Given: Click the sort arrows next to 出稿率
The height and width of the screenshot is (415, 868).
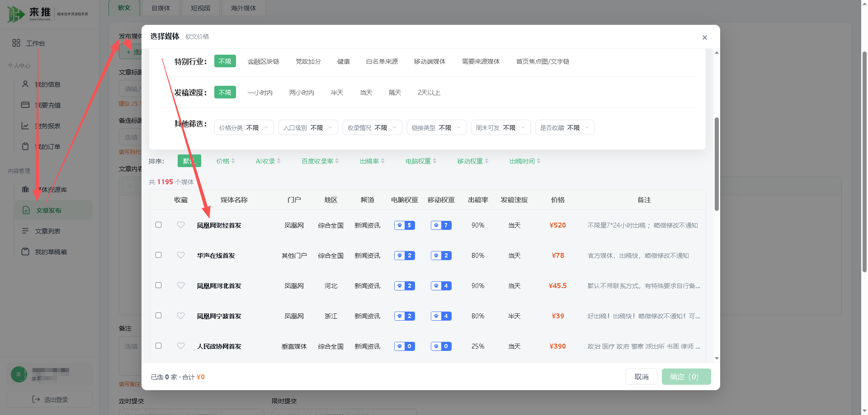Looking at the screenshot, I should click(382, 161).
